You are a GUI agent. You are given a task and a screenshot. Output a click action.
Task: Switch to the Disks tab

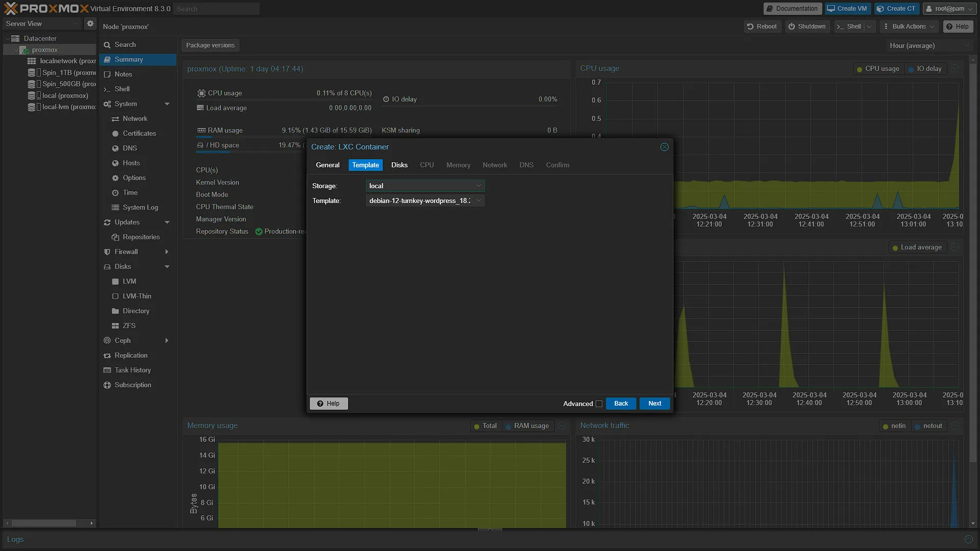pyautogui.click(x=399, y=165)
